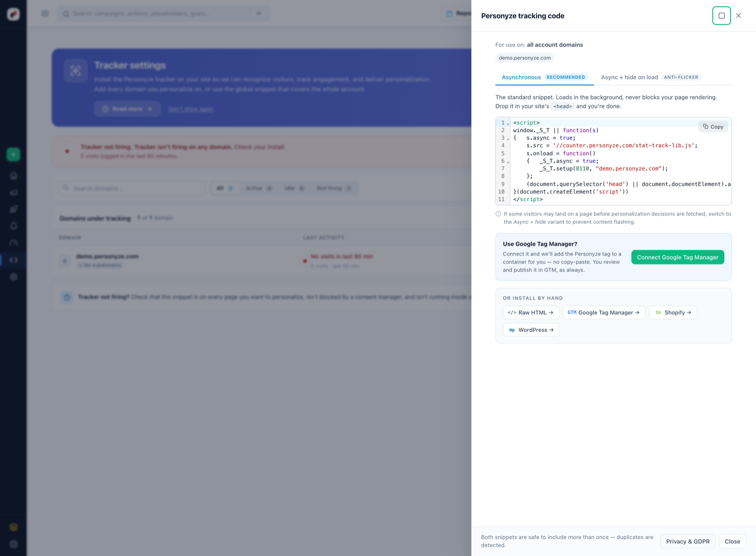Click the WordPress Wp logo icon
Viewport: 756px width, 556px height.
pyautogui.click(x=512, y=330)
